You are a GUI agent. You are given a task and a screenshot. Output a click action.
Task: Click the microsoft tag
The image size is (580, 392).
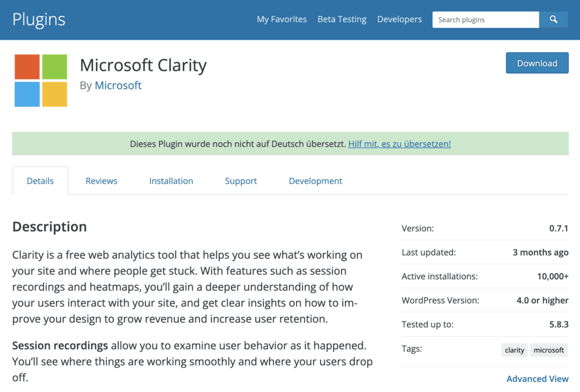point(548,350)
